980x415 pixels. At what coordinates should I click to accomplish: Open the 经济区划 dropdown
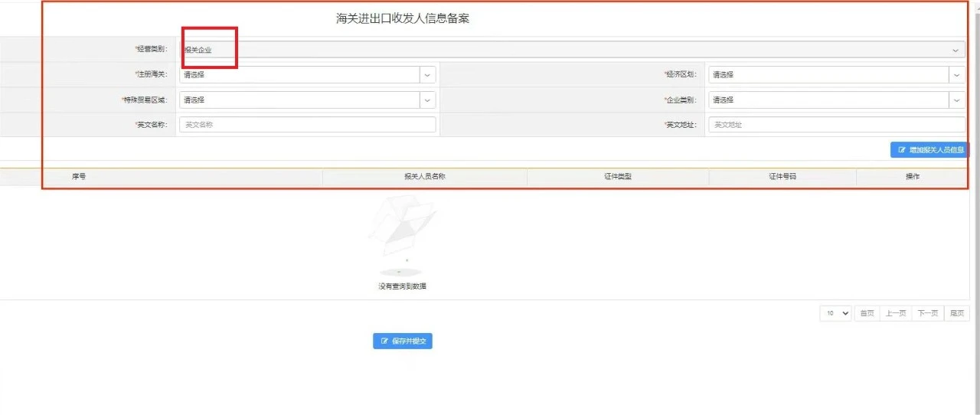coord(837,75)
